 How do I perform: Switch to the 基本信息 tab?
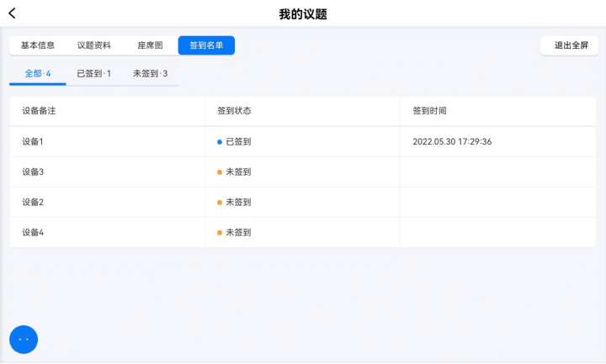click(38, 45)
